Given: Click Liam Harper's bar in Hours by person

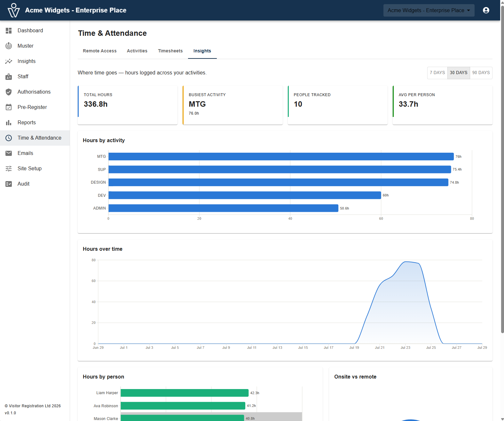Looking at the screenshot, I should tap(185, 393).
